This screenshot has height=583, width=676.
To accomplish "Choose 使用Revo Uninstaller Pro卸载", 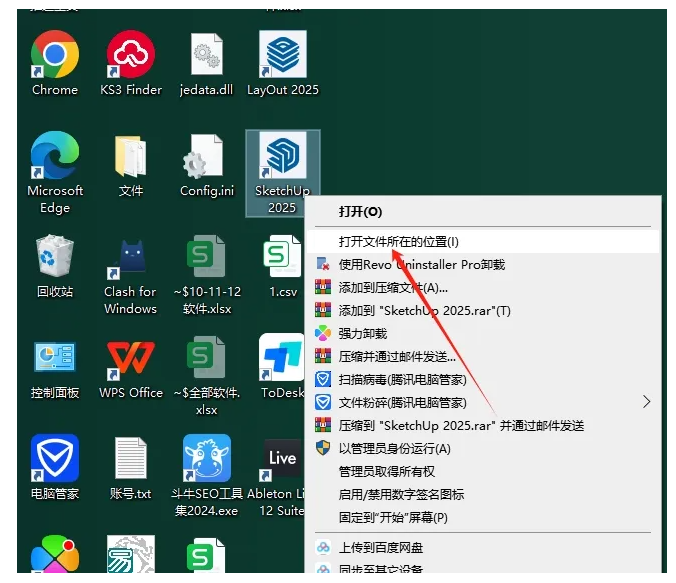I will point(483,264).
